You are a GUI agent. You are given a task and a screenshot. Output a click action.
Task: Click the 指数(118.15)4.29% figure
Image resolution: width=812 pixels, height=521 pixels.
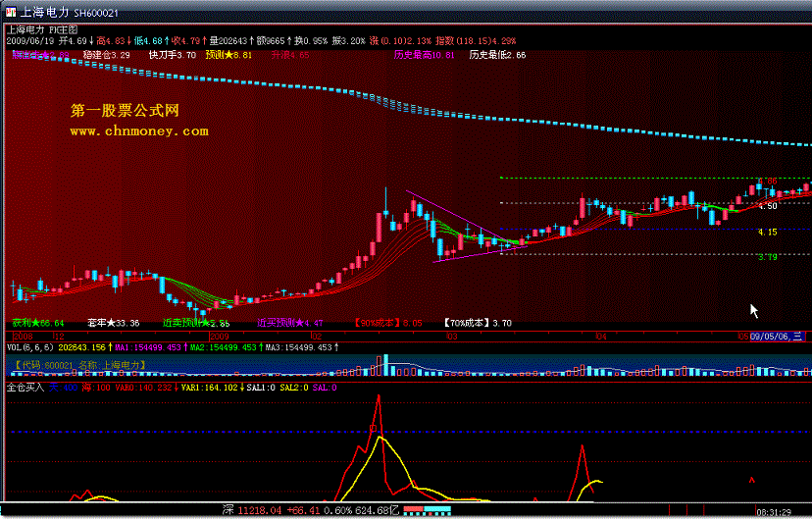pyautogui.click(x=476, y=41)
